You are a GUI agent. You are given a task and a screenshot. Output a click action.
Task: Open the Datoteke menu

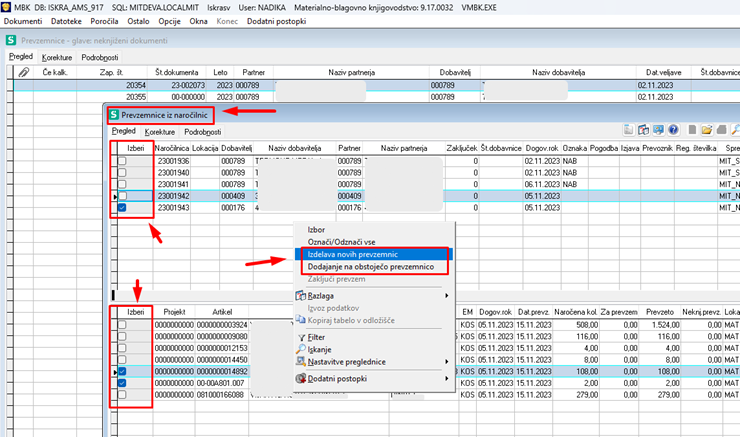(66, 21)
